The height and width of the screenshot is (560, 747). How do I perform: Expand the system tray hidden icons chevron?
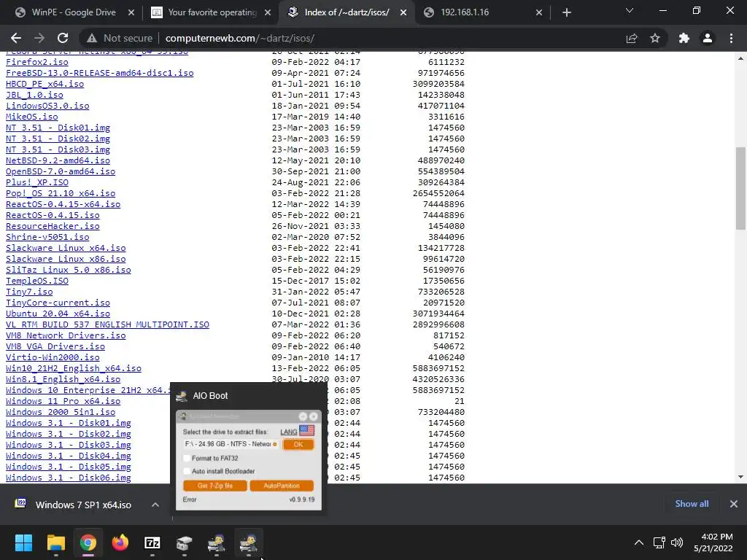coord(639,542)
